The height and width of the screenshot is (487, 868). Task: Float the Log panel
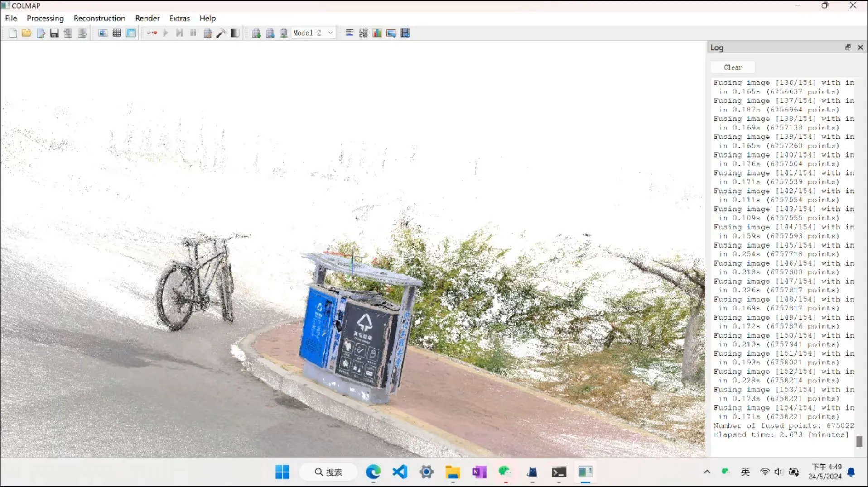(x=848, y=48)
